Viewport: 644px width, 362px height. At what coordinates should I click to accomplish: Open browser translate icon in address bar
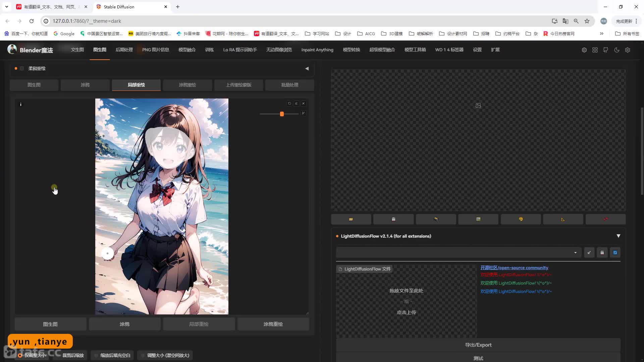566,21
